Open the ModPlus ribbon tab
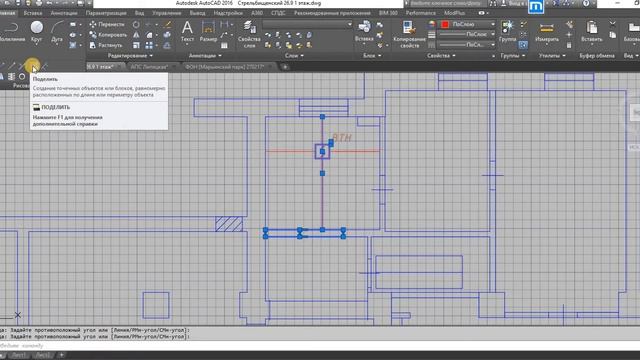640x360 pixels. [454, 13]
